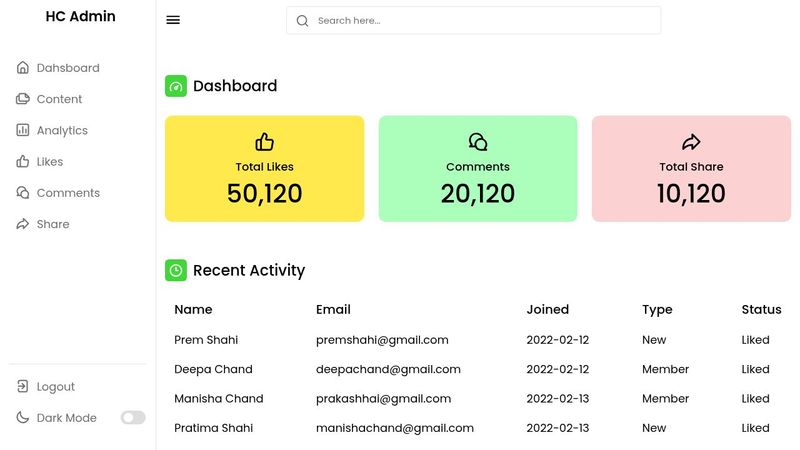Image resolution: width=800 pixels, height=450 pixels.
Task: Click the thumbs-up icon in Total Likes card
Action: pos(264,142)
